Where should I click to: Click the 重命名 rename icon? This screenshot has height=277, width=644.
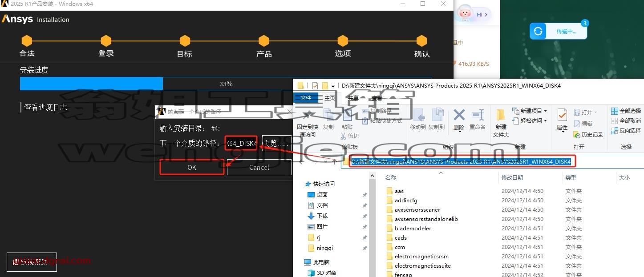478,115
